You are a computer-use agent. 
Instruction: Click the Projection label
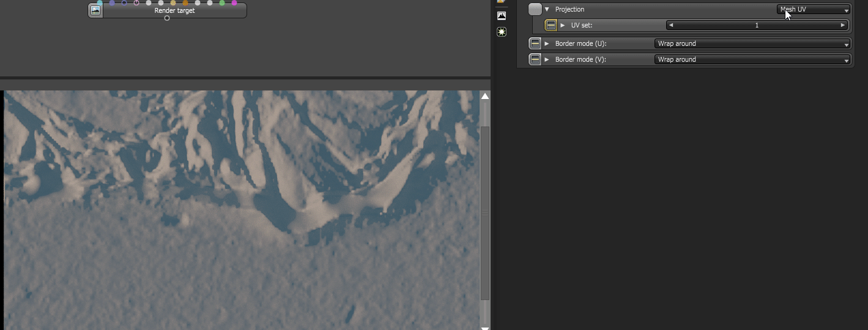(x=569, y=9)
